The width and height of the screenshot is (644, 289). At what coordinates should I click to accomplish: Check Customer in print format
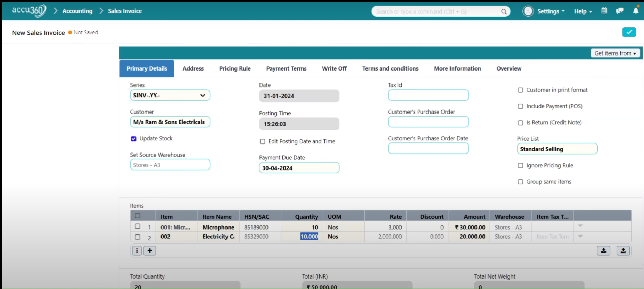pos(520,90)
